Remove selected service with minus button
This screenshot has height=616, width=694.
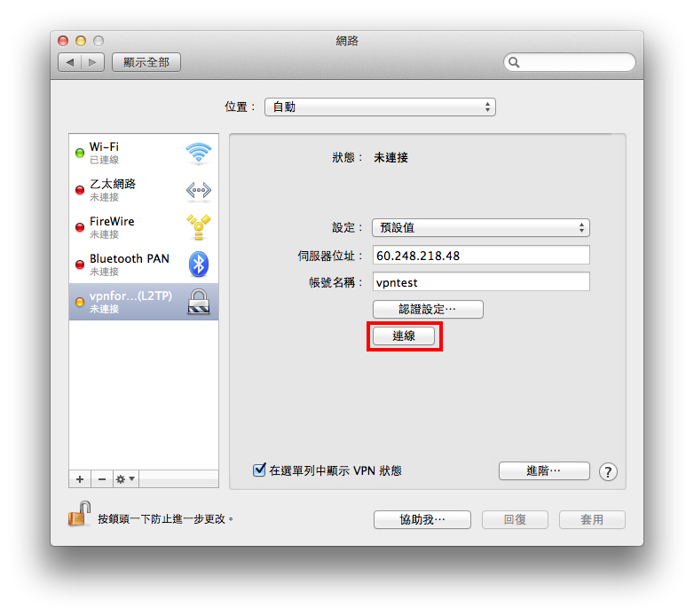click(102, 479)
